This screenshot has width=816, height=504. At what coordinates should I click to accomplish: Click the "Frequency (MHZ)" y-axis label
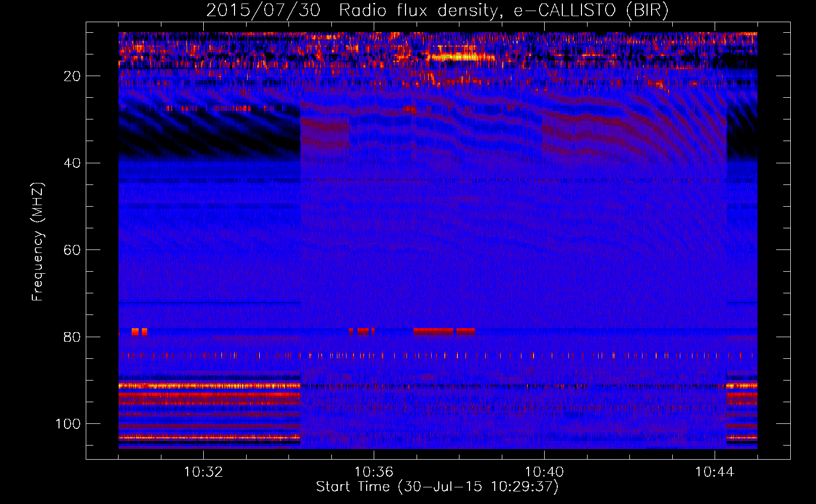pyautogui.click(x=38, y=241)
